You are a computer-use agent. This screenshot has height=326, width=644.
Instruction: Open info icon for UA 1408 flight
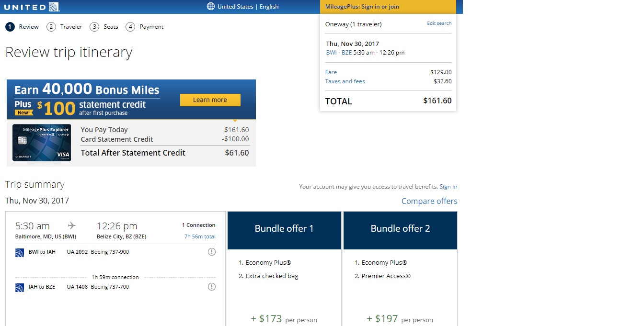(x=212, y=287)
